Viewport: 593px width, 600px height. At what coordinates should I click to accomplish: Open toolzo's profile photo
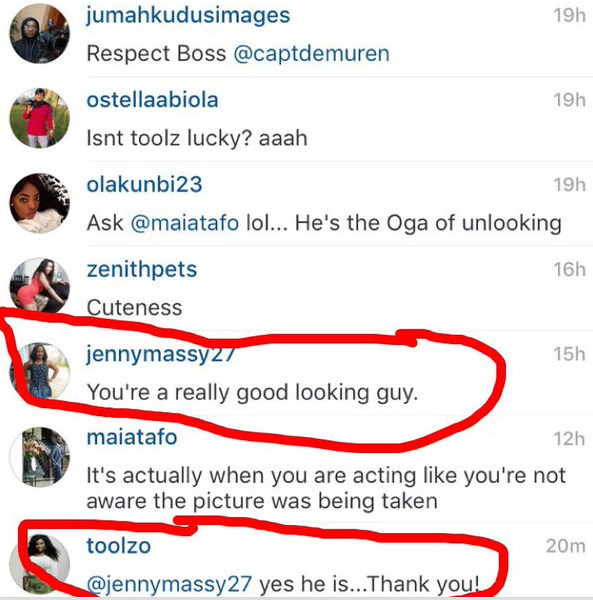click(x=39, y=564)
